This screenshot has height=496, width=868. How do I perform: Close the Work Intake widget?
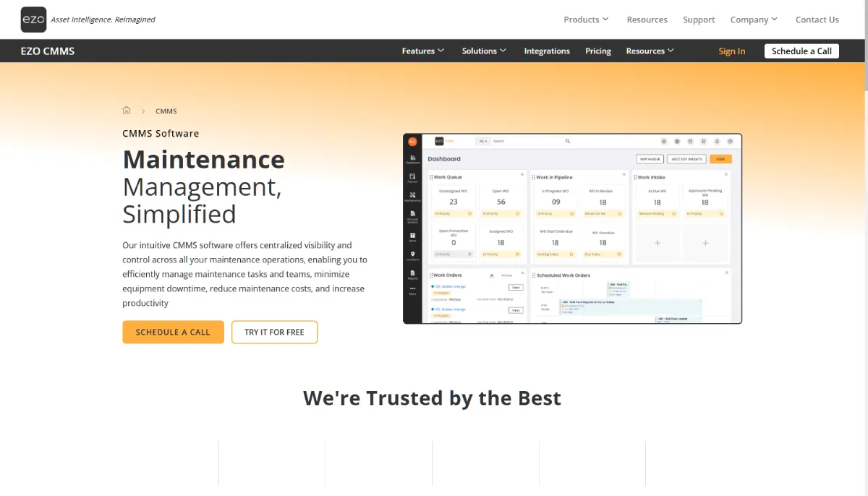[726, 174]
